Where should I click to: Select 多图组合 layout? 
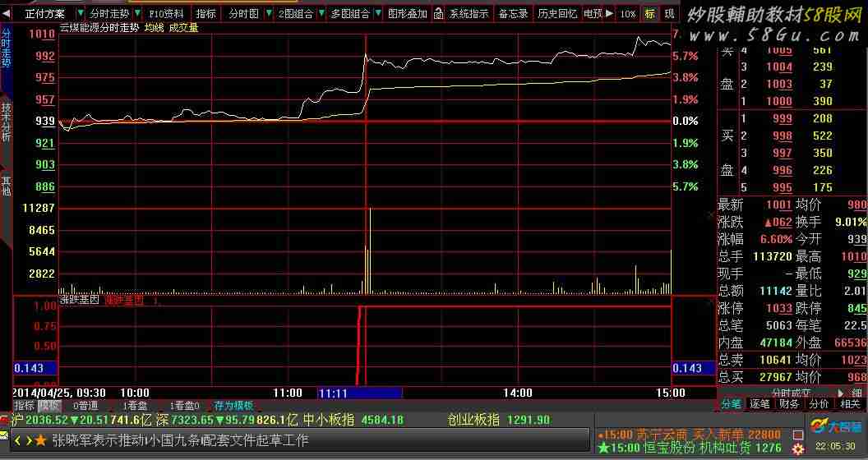[x=350, y=14]
